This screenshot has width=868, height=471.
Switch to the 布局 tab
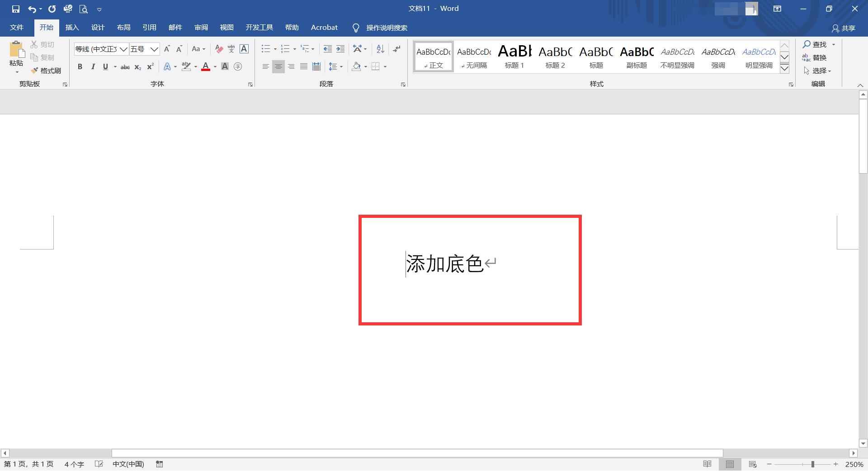coord(123,28)
